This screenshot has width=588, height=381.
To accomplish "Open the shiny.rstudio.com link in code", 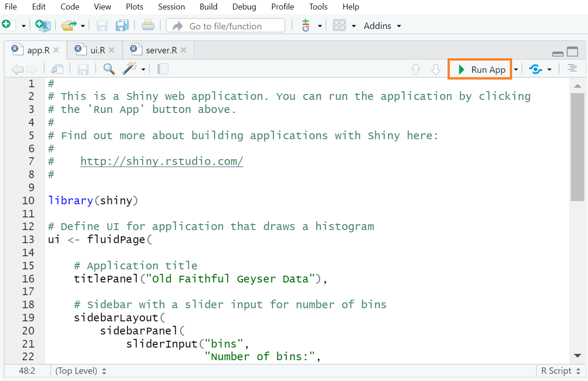I will pyautogui.click(x=162, y=161).
